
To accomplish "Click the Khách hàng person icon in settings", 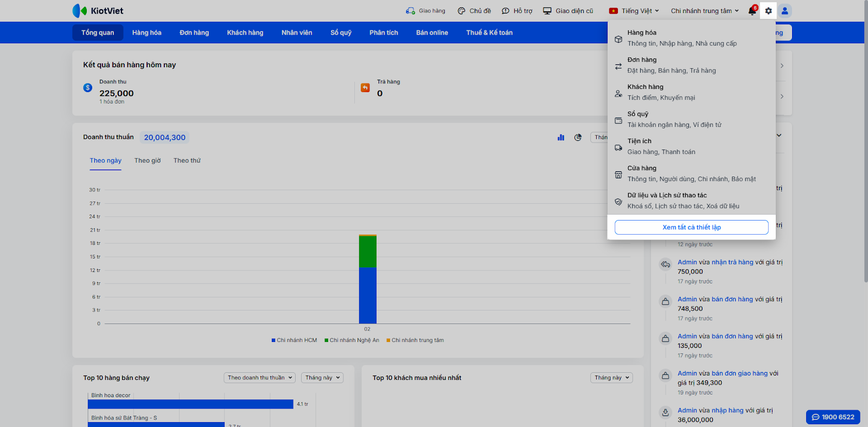I will coord(618,93).
